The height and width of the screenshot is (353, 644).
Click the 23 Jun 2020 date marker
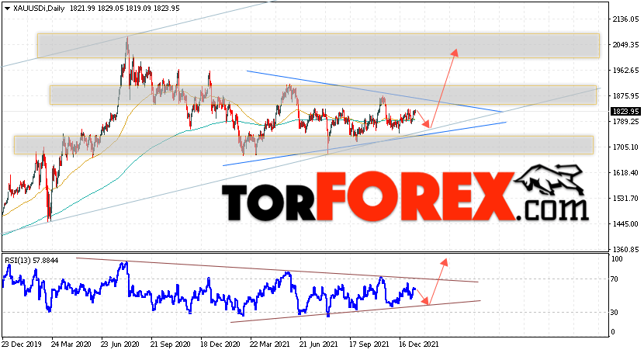tap(120, 344)
